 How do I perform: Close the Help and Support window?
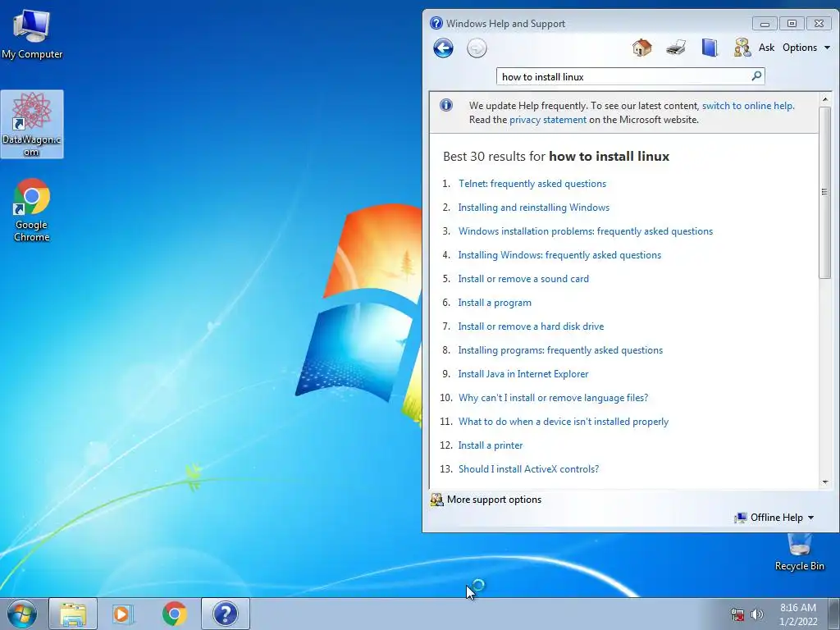click(819, 24)
